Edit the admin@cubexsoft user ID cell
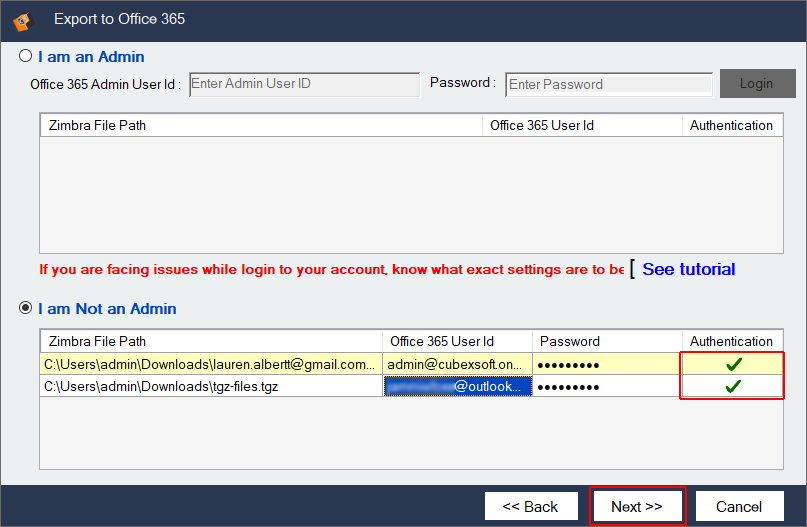Viewport: 807px width, 527px height. click(x=457, y=364)
